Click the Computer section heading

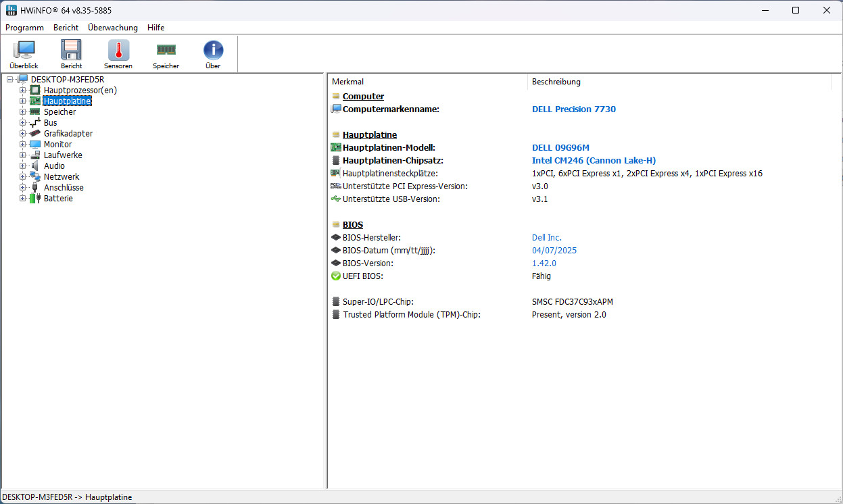[x=363, y=97]
